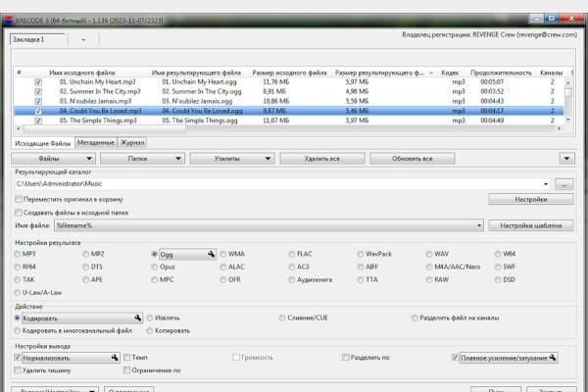Open the dropdown arrow right of Обновить все

point(566,159)
